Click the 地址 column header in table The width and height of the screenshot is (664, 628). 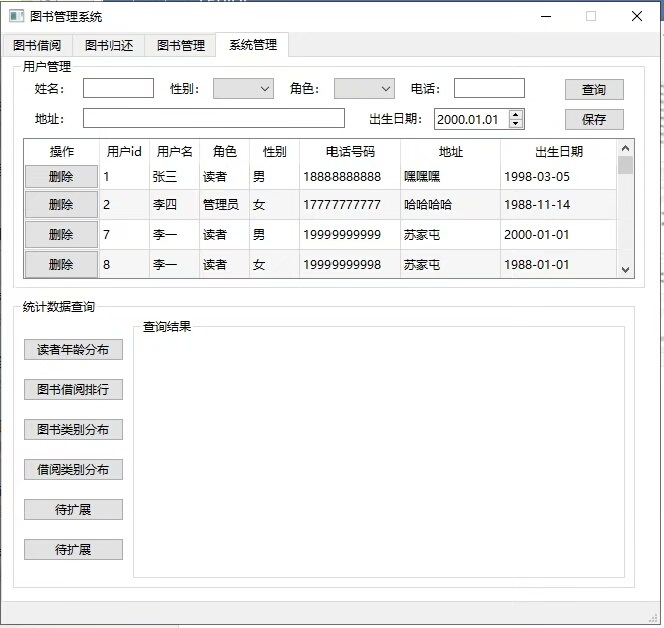[x=451, y=152]
